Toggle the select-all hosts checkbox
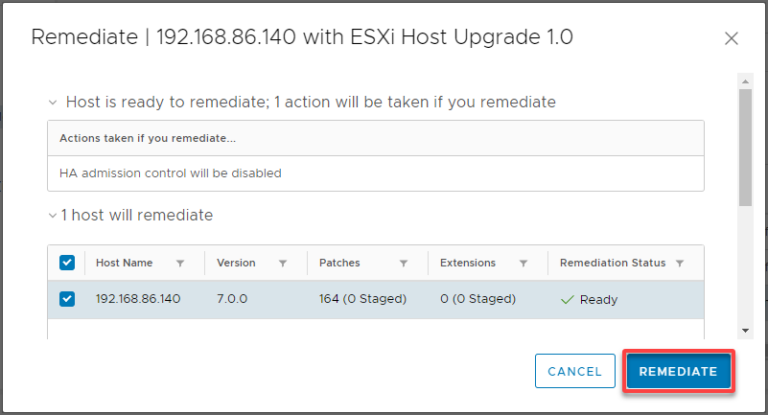This screenshot has width=768, height=415. point(67,263)
